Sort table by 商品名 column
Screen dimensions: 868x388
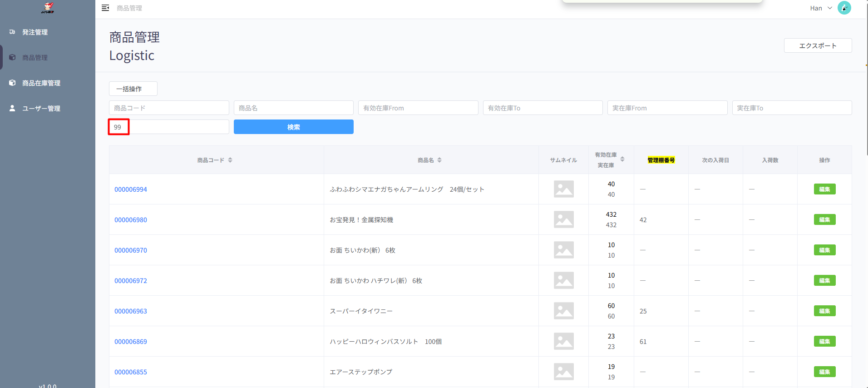pos(439,160)
